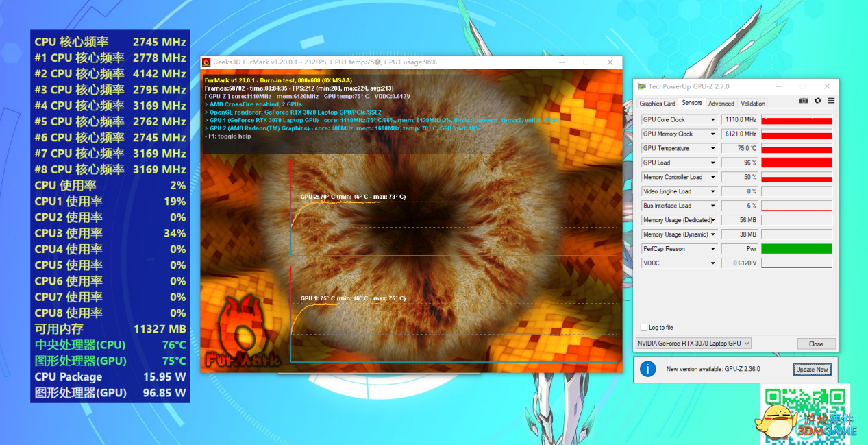Viewport: 868px width, 445px height.
Task: Open the GPU-Z hamburger menu icon
Action: pyautogui.click(x=830, y=101)
